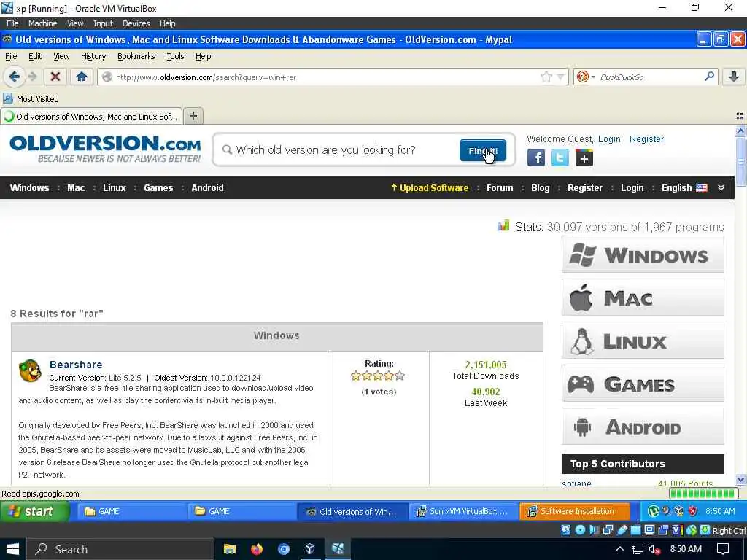Screen dimensions: 747x560
Task: Expand the double-chevron menu in navigation bar
Action: pos(721,187)
